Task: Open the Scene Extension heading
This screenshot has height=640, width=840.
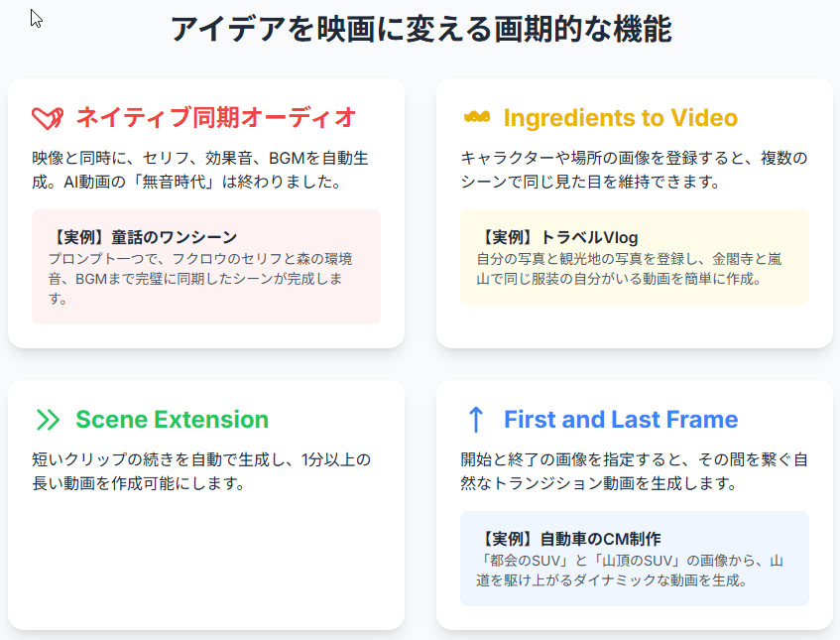Action: click(172, 420)
